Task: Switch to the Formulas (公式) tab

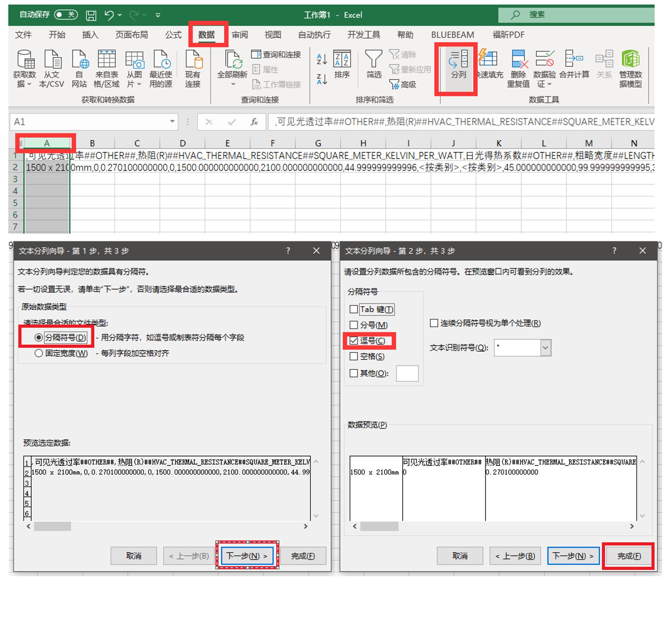Action: point(173,35)
